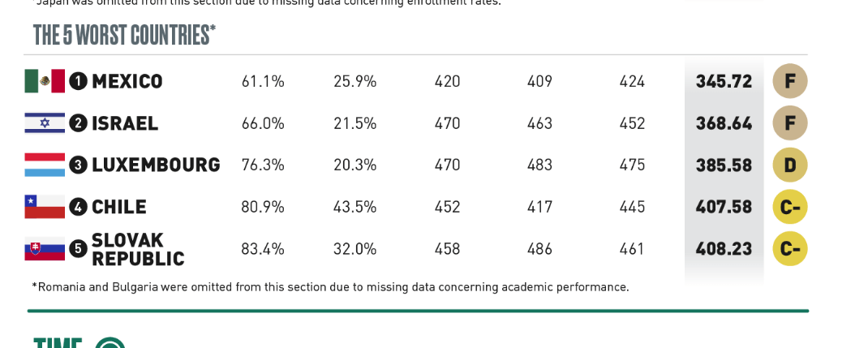Click the heading THE 5 WORST COUNTRIES
Image resolution: width=868 pixels, height=348 pixels.
(124, 35)
